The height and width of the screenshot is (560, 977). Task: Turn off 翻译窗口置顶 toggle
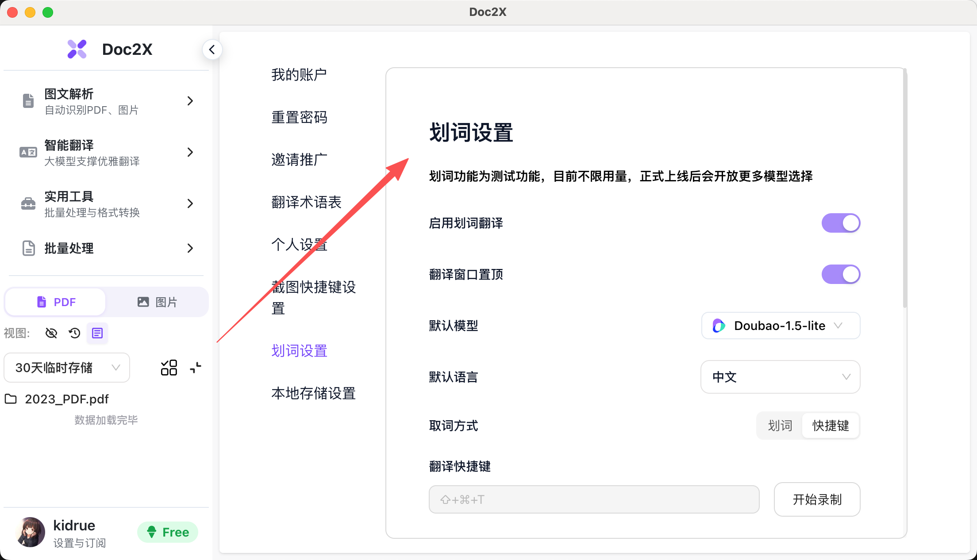(840, 274)
